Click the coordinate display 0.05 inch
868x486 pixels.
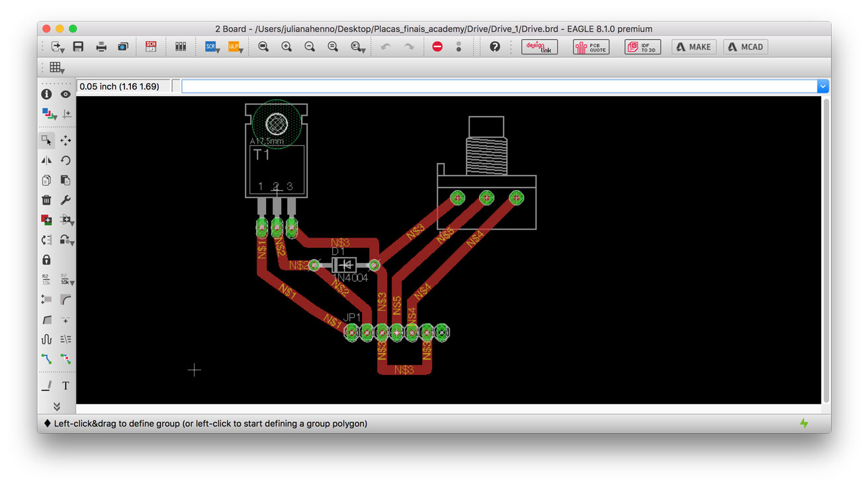[124, 86]
